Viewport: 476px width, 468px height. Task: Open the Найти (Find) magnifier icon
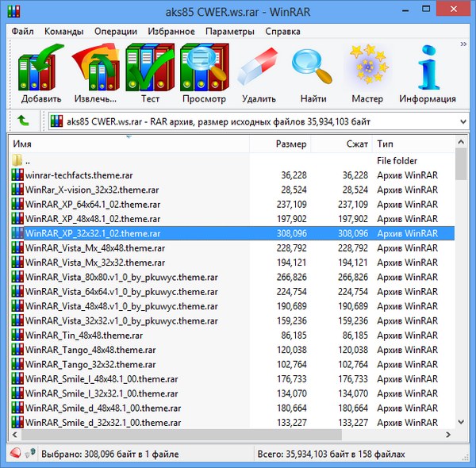coord(313,74)
